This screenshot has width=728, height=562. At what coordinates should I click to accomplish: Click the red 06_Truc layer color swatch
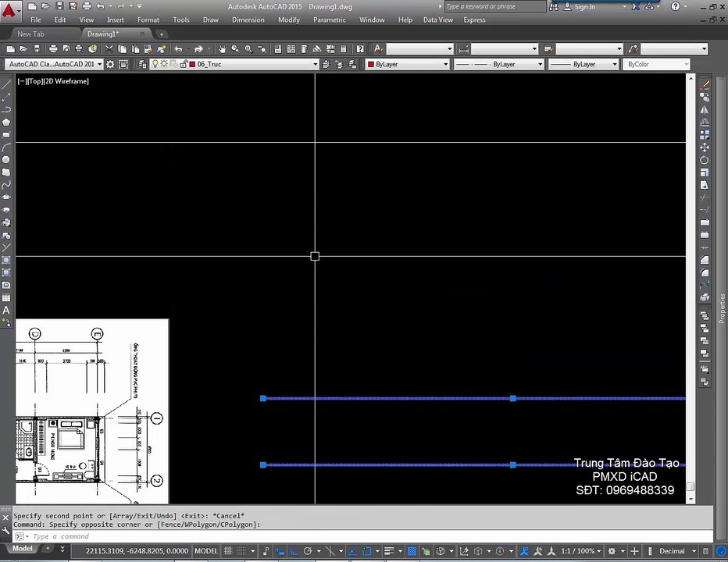[x=192, y=64]
